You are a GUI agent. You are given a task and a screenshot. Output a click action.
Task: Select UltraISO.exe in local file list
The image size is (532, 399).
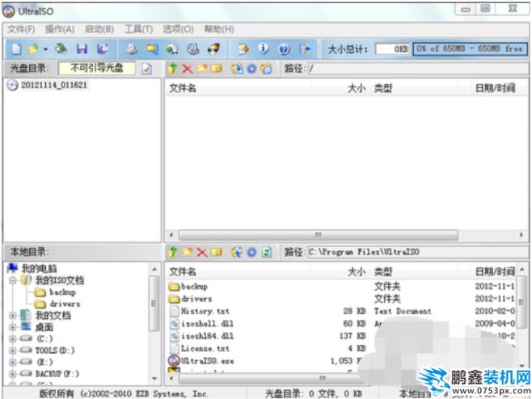[207, 361]
